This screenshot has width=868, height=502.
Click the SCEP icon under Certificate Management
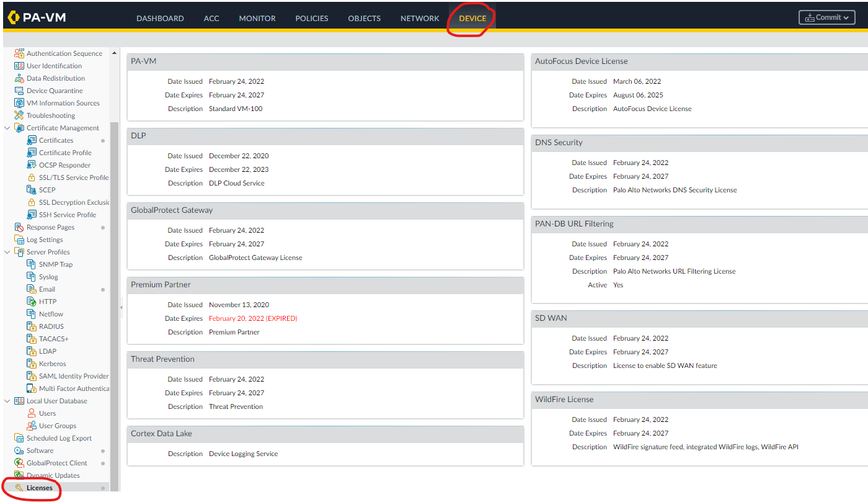(x=32, y=190)
